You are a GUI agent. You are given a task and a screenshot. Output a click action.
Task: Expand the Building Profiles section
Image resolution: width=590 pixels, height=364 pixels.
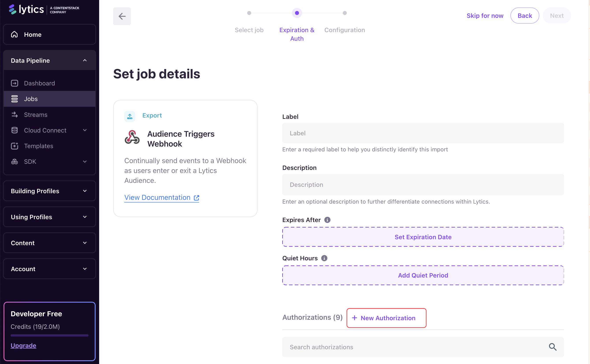coord(85,191)
